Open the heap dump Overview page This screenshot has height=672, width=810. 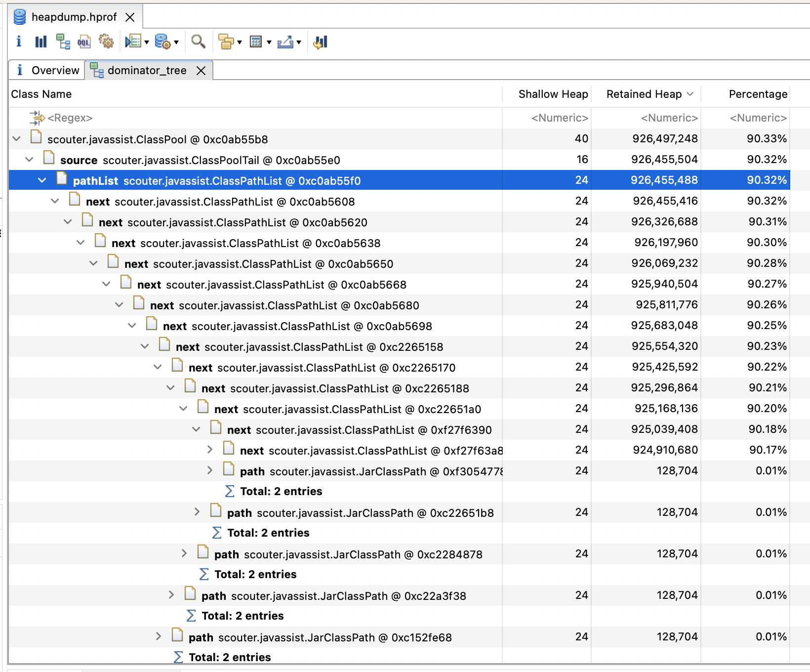pyautogui.click(x=19, y=42)
